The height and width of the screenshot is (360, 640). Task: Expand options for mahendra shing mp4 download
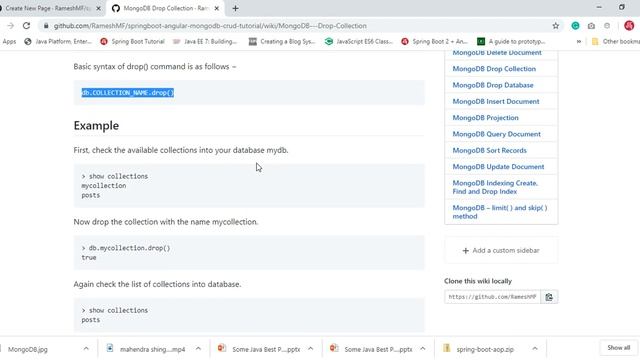click(198, 349)
